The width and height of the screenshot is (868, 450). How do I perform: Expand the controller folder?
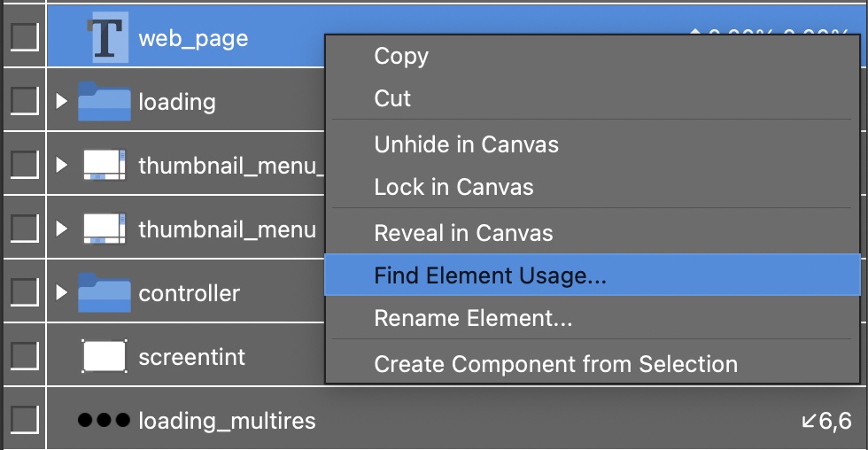[61, 292]
